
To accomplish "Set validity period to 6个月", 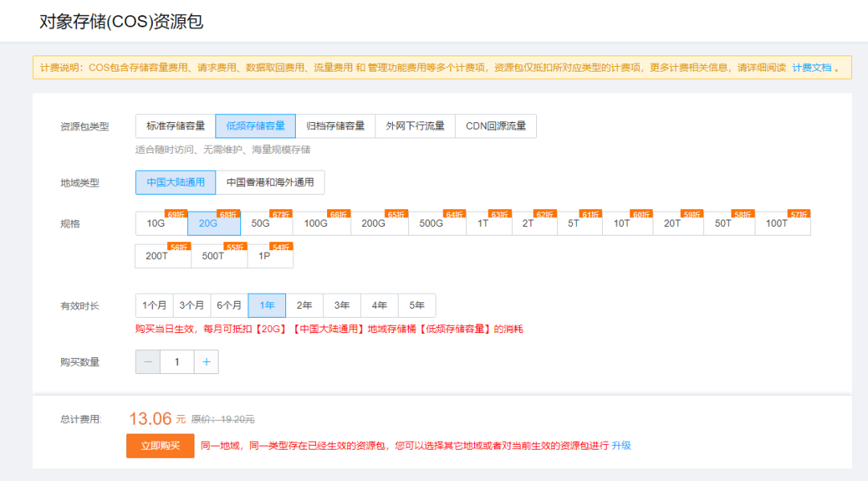I will click(229, 306).
